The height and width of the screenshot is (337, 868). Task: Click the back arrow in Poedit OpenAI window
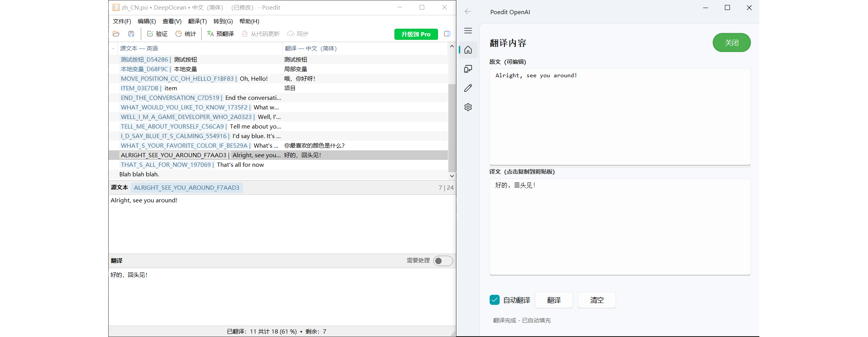[x=468, y=11]
